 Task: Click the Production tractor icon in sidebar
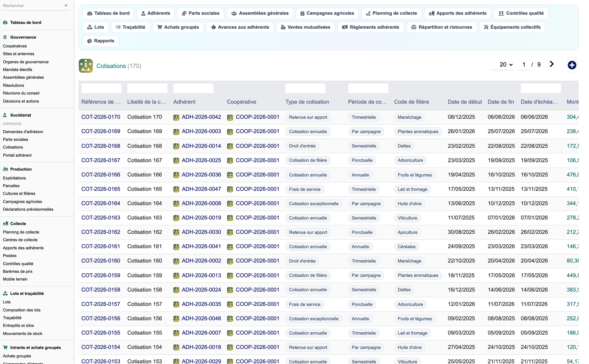tap(5, 169)
